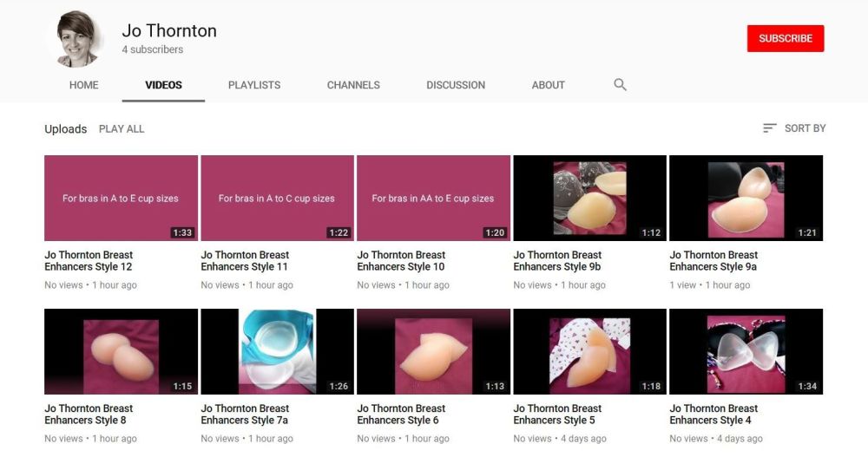Click title Breast Enhancers Style 4
Image resolution: width=868 pixels, height=457 pixels.
point(713,415)
